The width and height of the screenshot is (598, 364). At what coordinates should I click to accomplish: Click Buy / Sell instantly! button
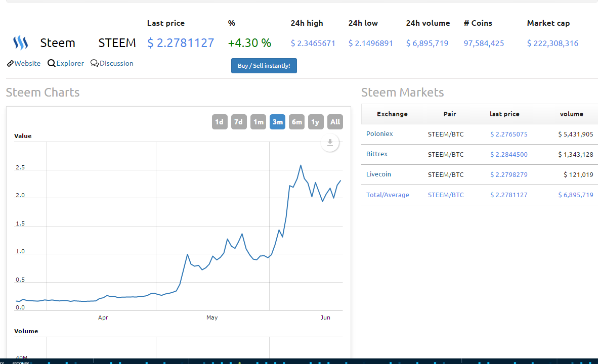click(x=264, y=66)
